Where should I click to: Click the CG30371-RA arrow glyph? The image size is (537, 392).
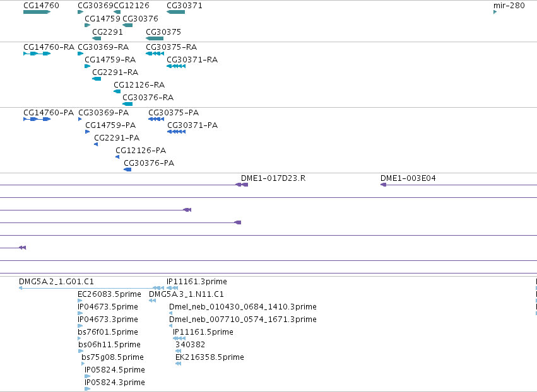tap(176, 66)
